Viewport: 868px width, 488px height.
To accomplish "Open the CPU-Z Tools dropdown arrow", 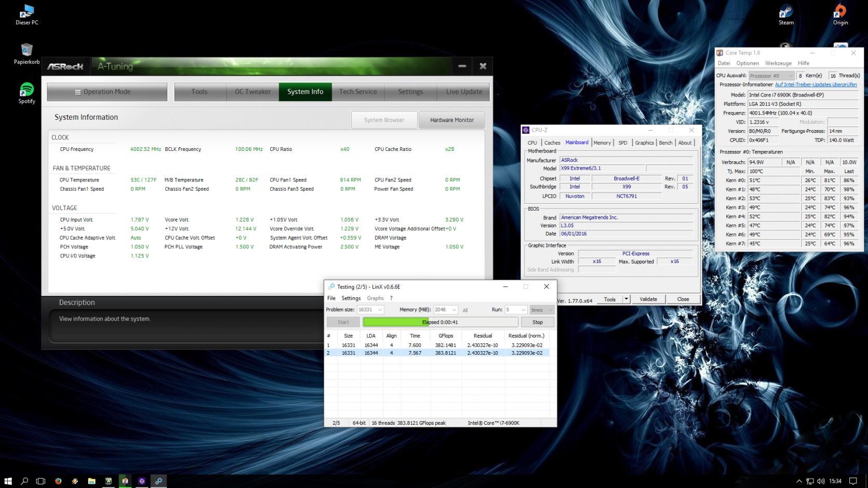I will pyautogui.click(x=626, y=299).
